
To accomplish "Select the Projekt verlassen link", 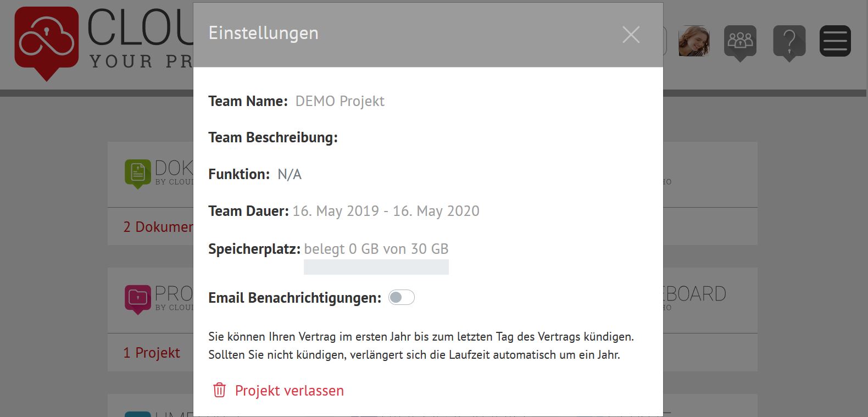I will (x=290, y=391).
